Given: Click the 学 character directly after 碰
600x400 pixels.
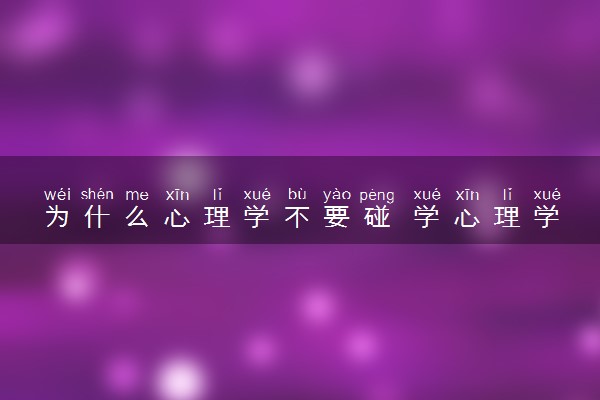Looking at the screenshot, I should (427, 217).
